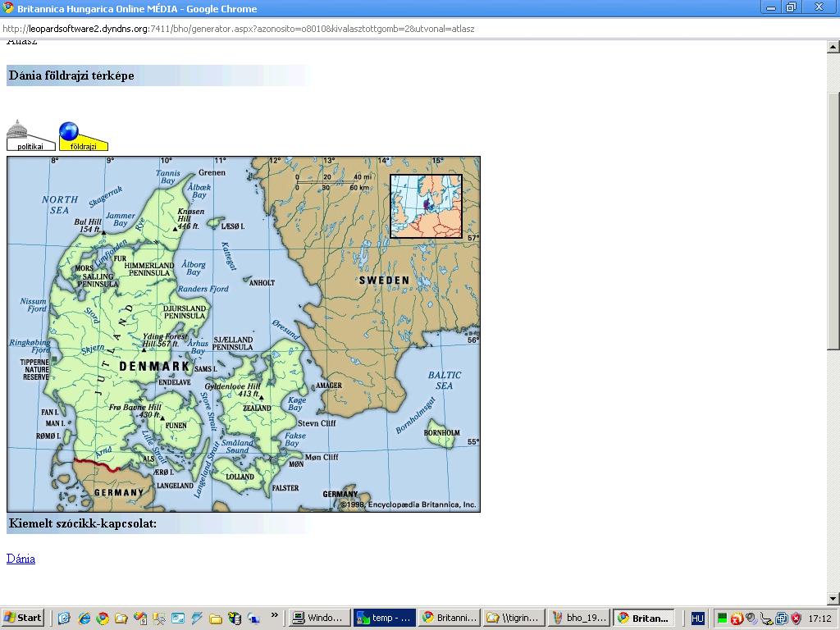Click the Kiemelt szócikk-kapcsolat heading
840x630 pixels.
[83, 523]
